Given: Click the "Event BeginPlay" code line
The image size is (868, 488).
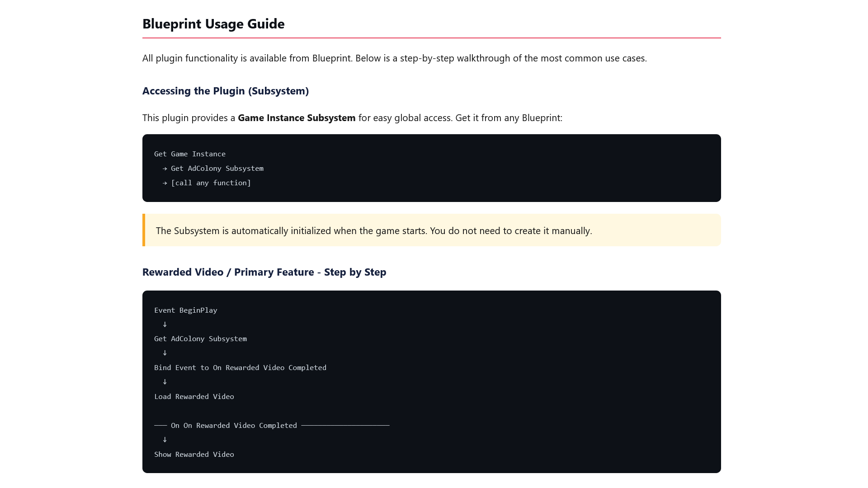Looking at the screenshot, I should [x=186, y=310].
